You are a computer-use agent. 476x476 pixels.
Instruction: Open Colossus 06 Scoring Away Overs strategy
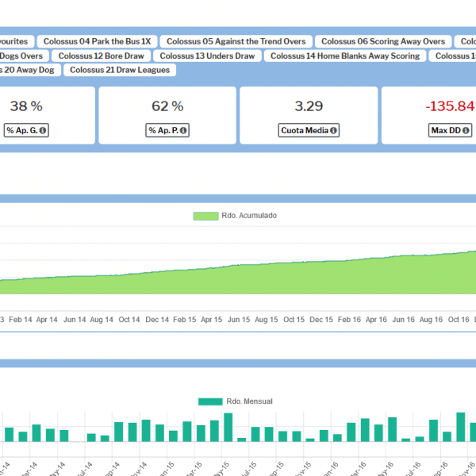click(383, 41)
